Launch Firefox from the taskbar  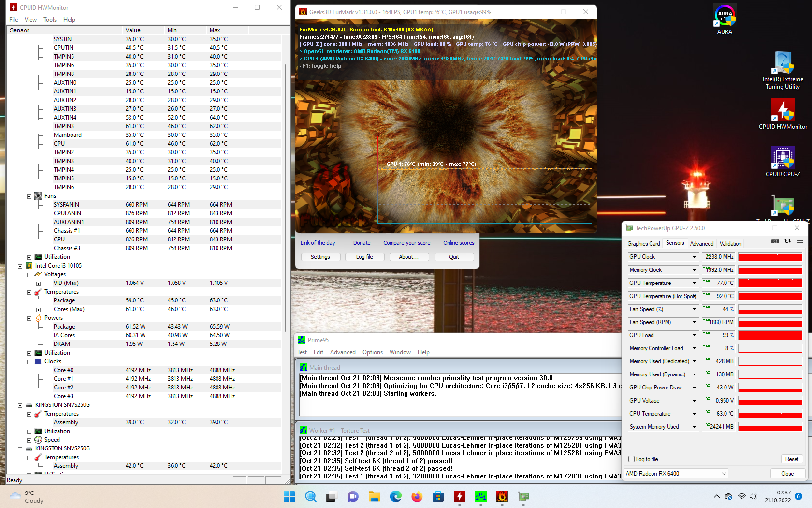coord(417,497)
